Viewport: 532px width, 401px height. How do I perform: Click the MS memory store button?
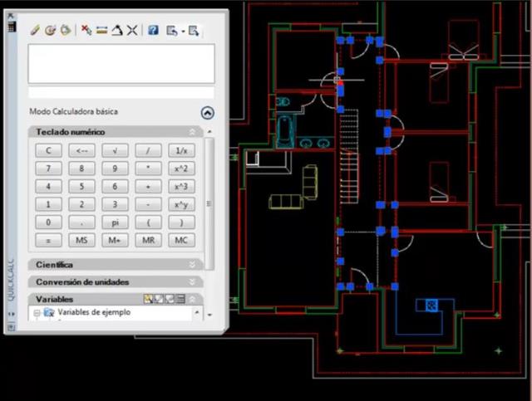tap(81, 240)
